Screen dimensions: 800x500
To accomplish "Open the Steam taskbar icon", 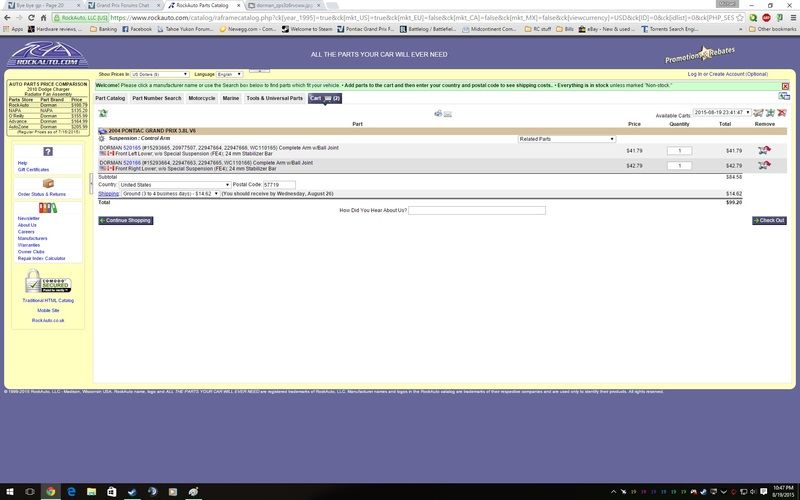I will 132,491.
